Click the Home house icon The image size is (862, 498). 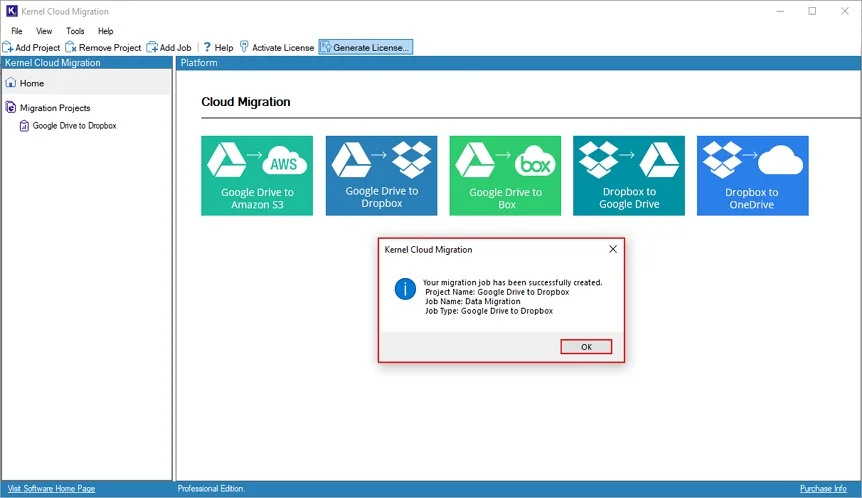tap(10, 83)
